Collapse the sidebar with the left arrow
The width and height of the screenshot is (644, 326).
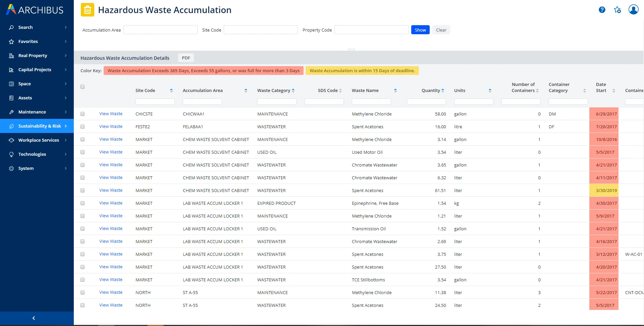34,318
